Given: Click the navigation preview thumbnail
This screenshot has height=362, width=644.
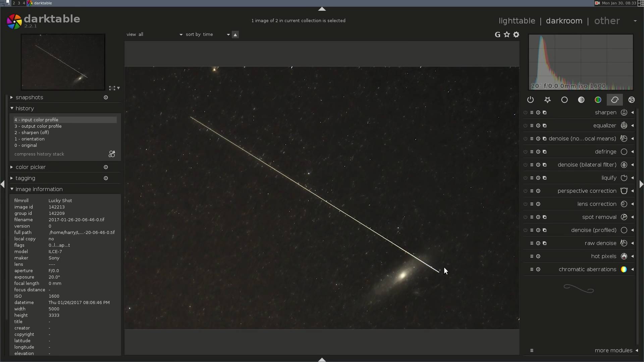Looking at the screenshot, I should pos(63,62).
